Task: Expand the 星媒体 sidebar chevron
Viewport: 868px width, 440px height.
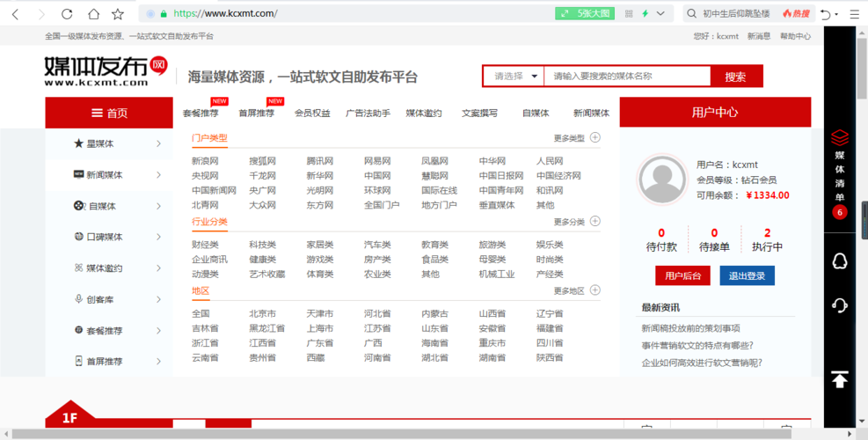Action: [x=158, y=143]
